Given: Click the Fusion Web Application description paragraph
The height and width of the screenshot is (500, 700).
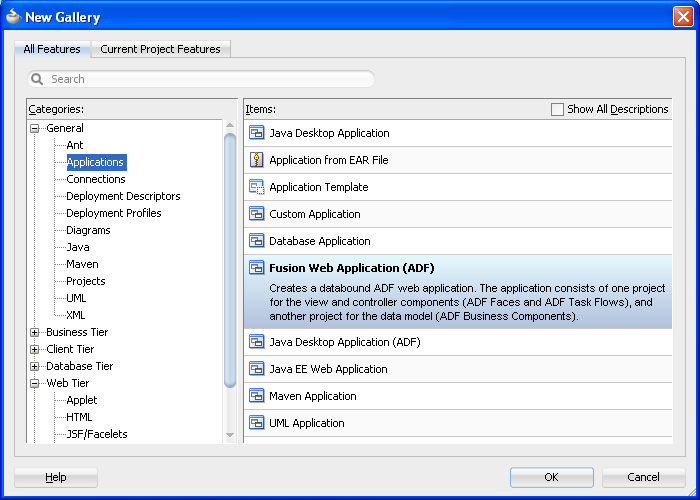Looking at the screenshot, I should tap(467, 302).
